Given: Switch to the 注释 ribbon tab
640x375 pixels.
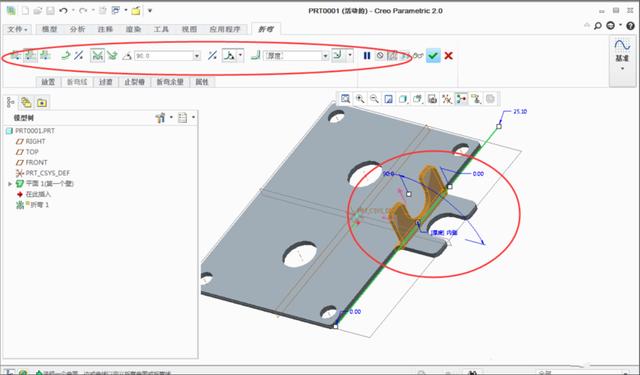Looking at the screenshot, I should coord(105,29).
